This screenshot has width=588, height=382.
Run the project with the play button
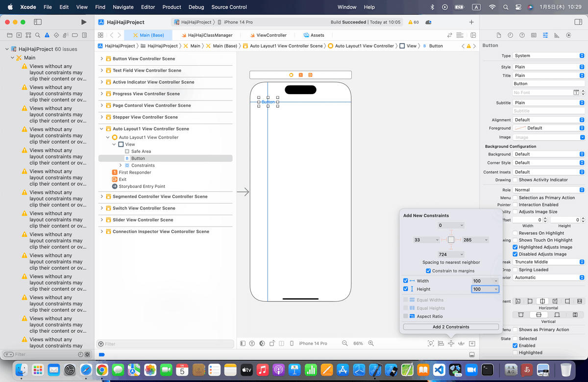coord(84,22)
